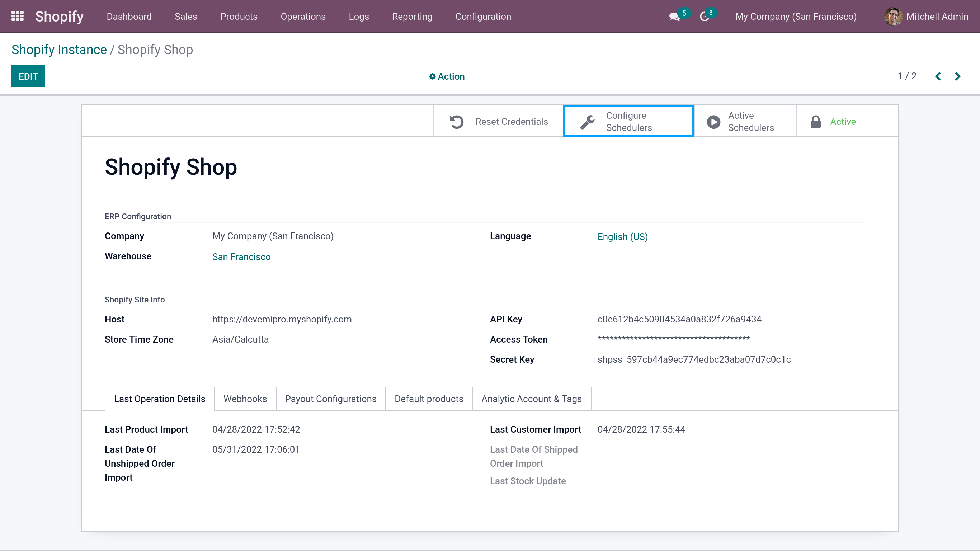Switch to Default products tab
Image resolution: width=980 pixels, height=551 pixels.
click(429, 399)
